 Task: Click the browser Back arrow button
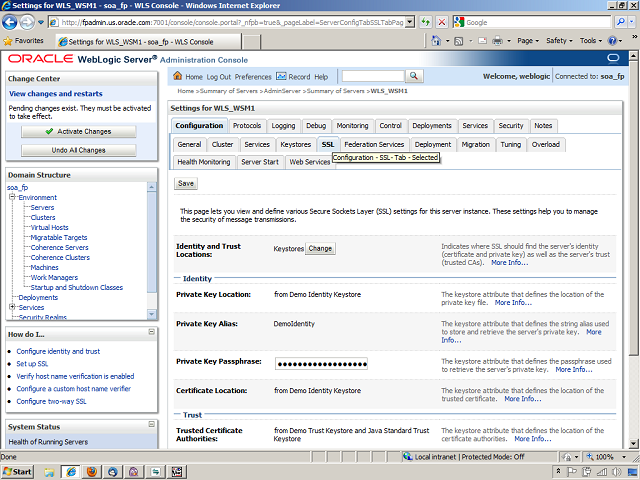tap(12, 22)
